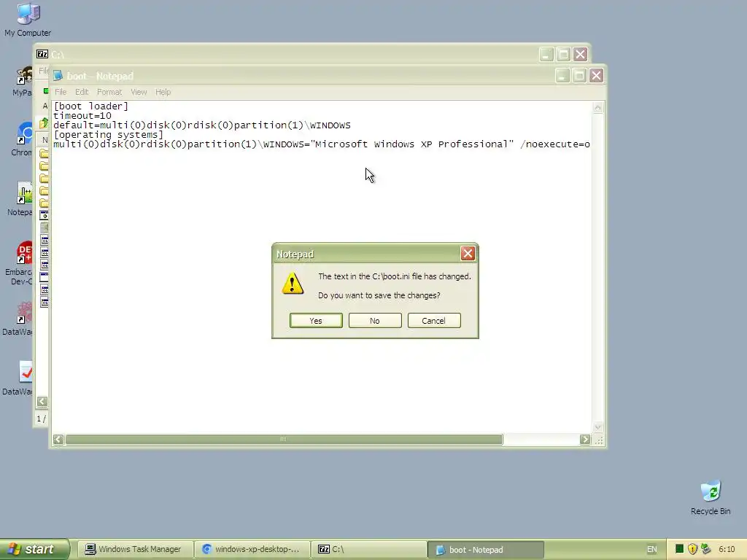
Task: Switch to Windows Task Manager taskbar button
Action: (x=135, y=549)
